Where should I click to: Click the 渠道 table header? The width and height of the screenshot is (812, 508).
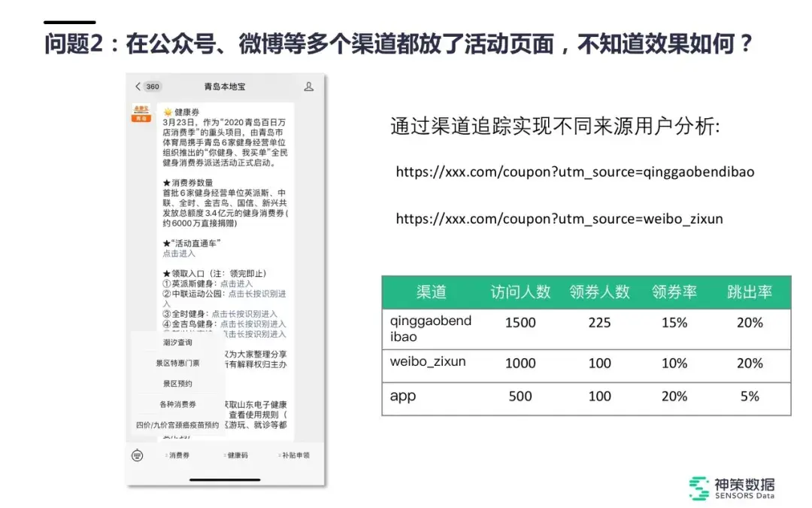pos(431,292)
